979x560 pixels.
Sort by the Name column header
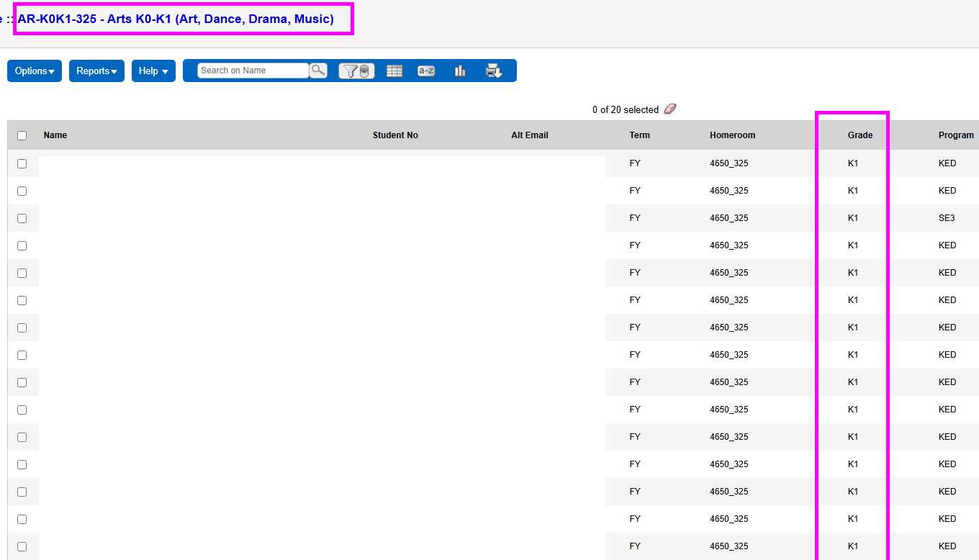(55, 135)
